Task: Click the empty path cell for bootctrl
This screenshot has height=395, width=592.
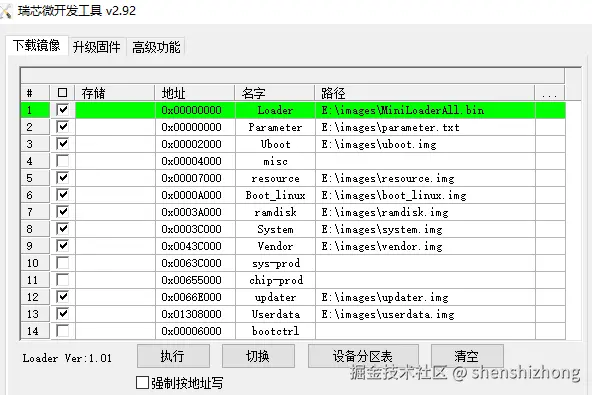Action: [x=426, y=331]
